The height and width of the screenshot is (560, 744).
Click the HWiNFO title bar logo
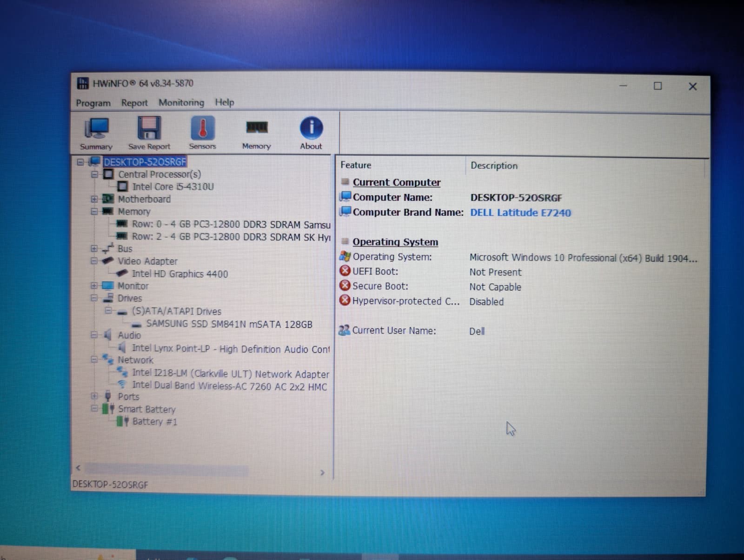(x=83, y=83)
